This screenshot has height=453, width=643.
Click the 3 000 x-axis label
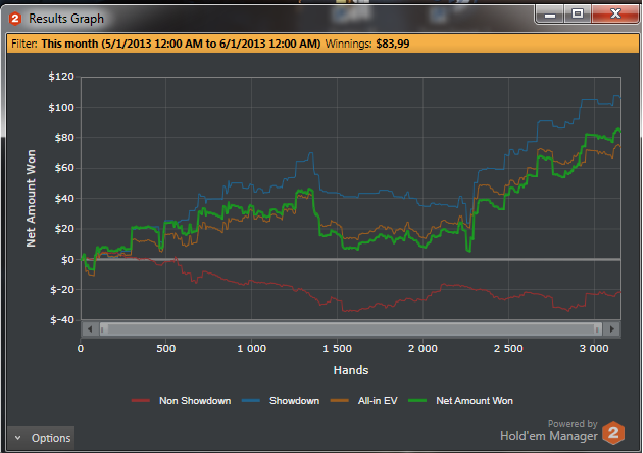click(594, 349)
